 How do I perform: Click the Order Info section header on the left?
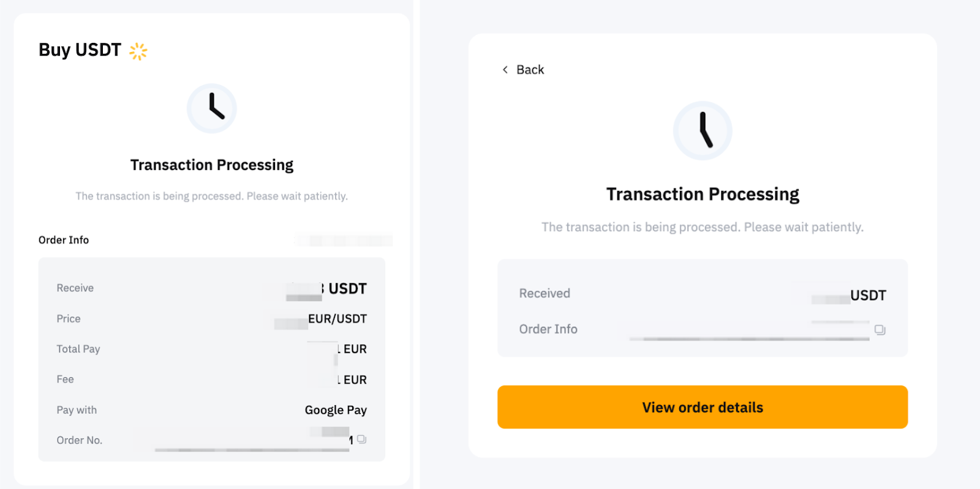coord(63,239)
